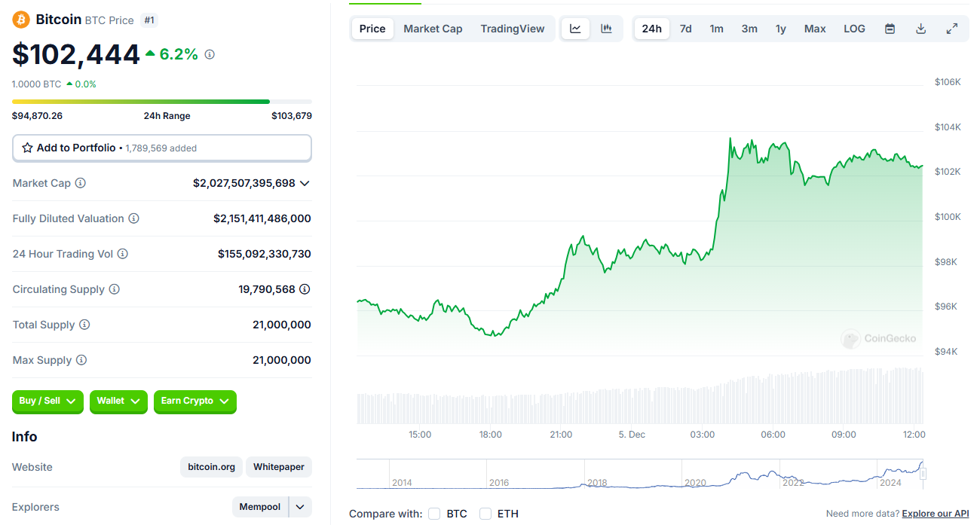Click the 1,789,569 added text
Screen dimensions: 980x528
tap(161, 148)
